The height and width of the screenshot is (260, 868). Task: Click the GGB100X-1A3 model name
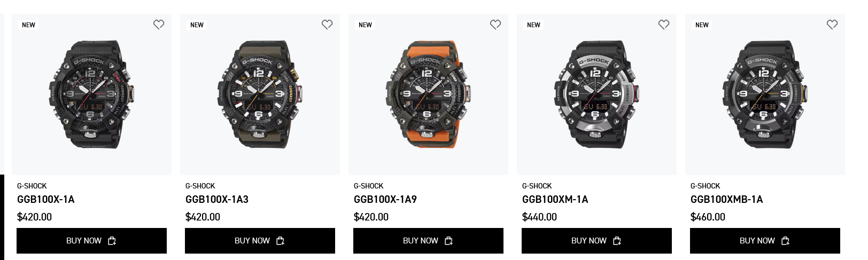pos(217,200)
